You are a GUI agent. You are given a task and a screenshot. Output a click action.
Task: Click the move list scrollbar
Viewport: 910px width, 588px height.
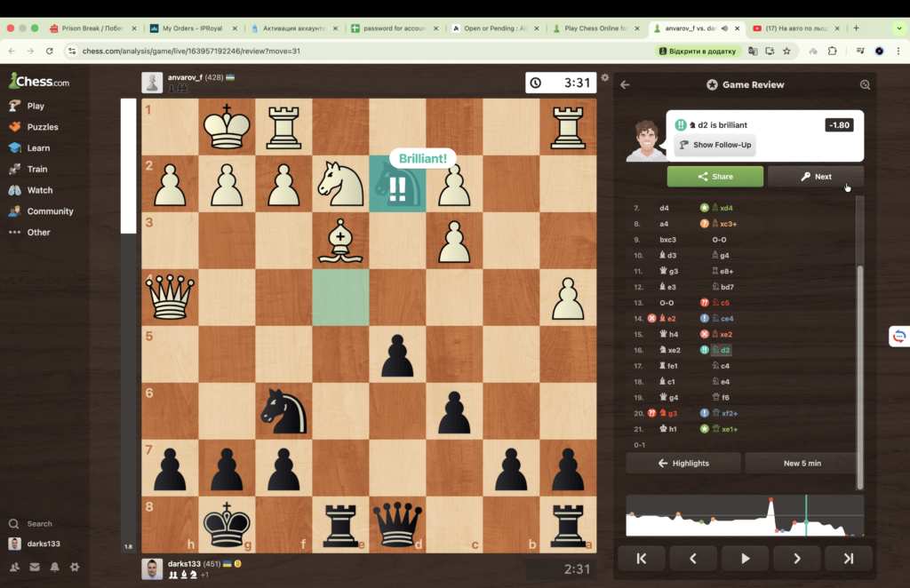click(860, 377)
